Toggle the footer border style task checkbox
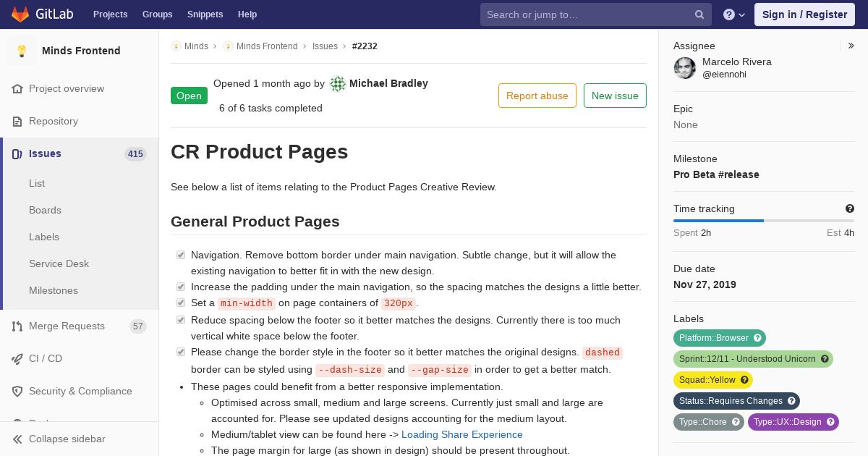 tap(181, 352)
